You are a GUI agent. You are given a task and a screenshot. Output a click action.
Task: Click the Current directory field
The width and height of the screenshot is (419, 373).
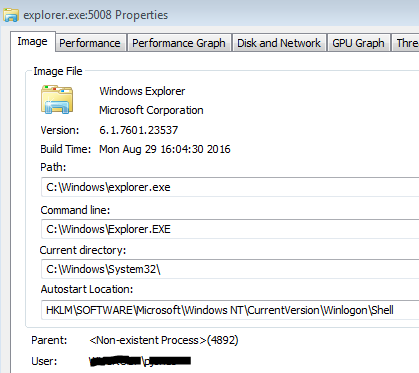click(230, 269)
